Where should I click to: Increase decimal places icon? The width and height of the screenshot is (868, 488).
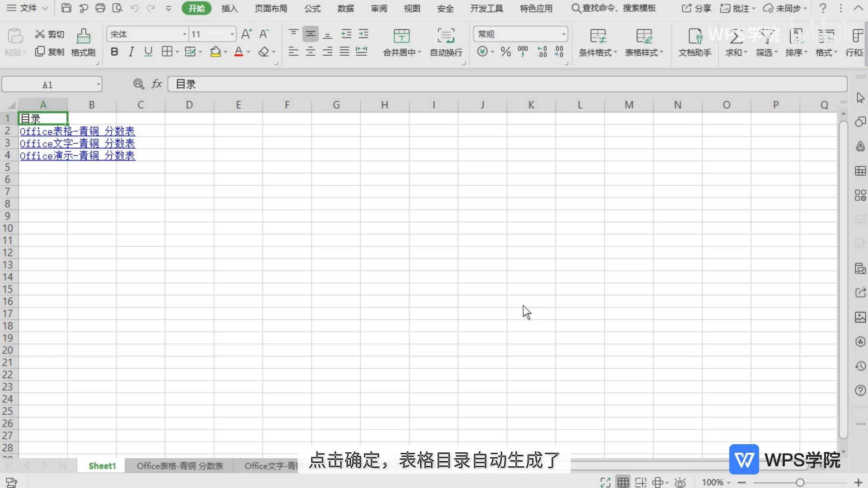coord(542,52)
